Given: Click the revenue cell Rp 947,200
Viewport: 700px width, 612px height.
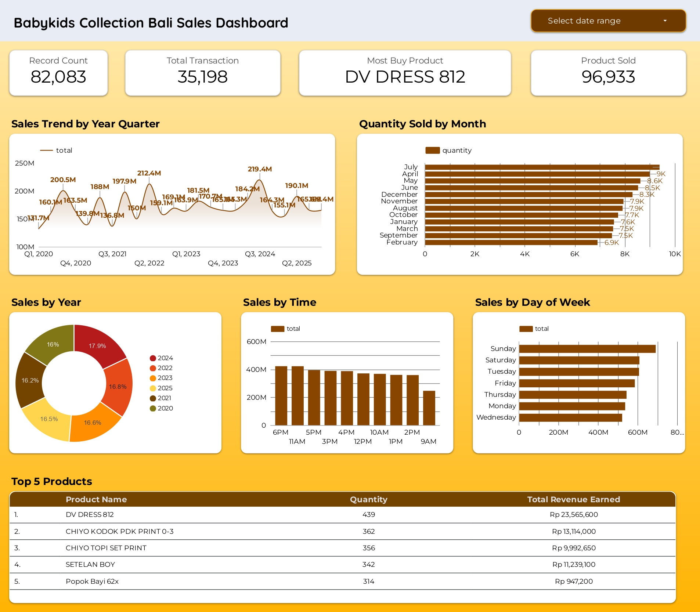Looking at the screenshot, I should pyautogui.click(x=574, y=581).
